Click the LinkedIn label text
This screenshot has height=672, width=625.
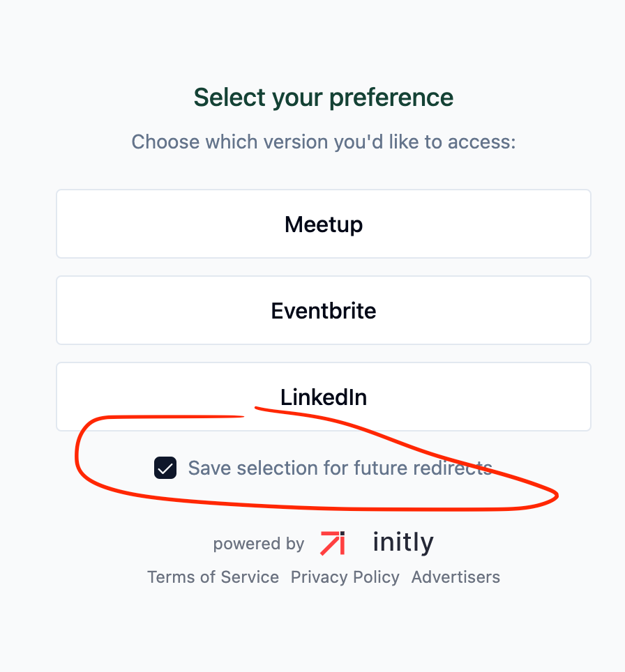click(x=324, y=397)
